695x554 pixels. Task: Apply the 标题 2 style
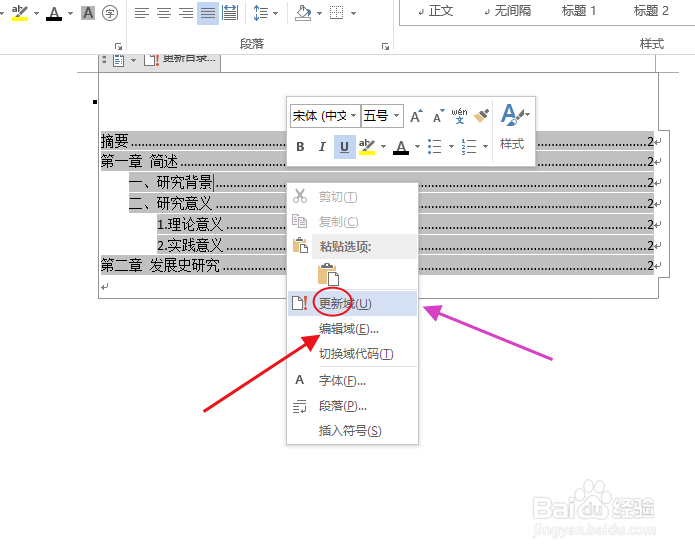(651, 11)
